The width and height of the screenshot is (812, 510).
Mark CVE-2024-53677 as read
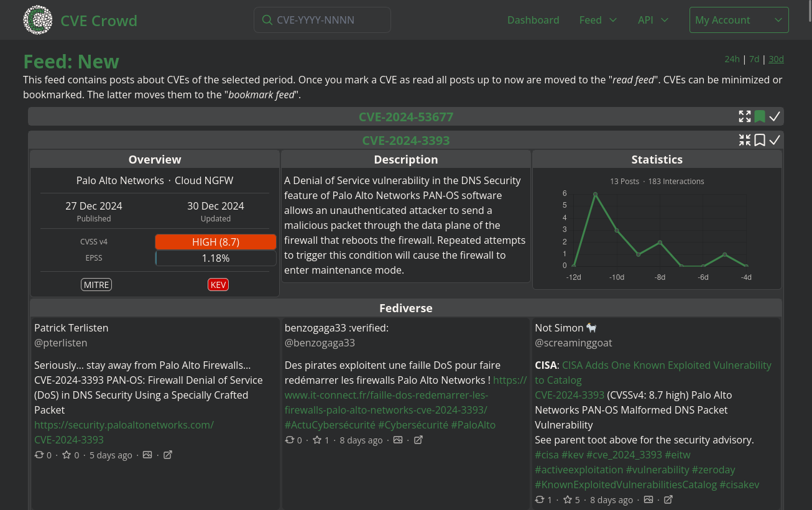775,116
